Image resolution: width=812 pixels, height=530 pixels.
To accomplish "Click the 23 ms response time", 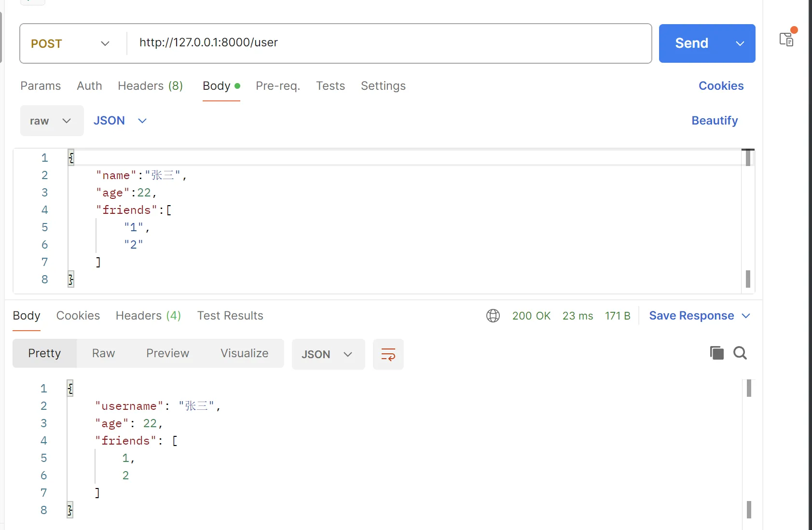I will [x=578, y=316].
